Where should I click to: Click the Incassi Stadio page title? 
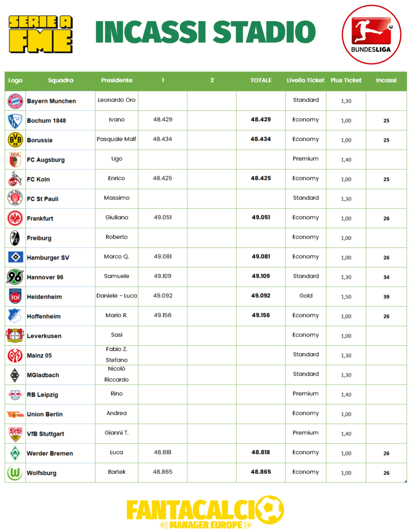[205, 33]
